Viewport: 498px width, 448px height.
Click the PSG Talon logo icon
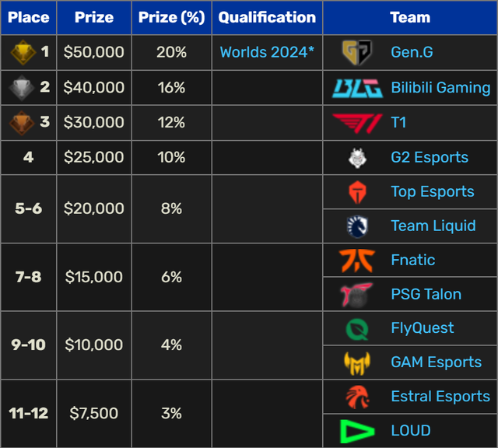tap(357, 294)
